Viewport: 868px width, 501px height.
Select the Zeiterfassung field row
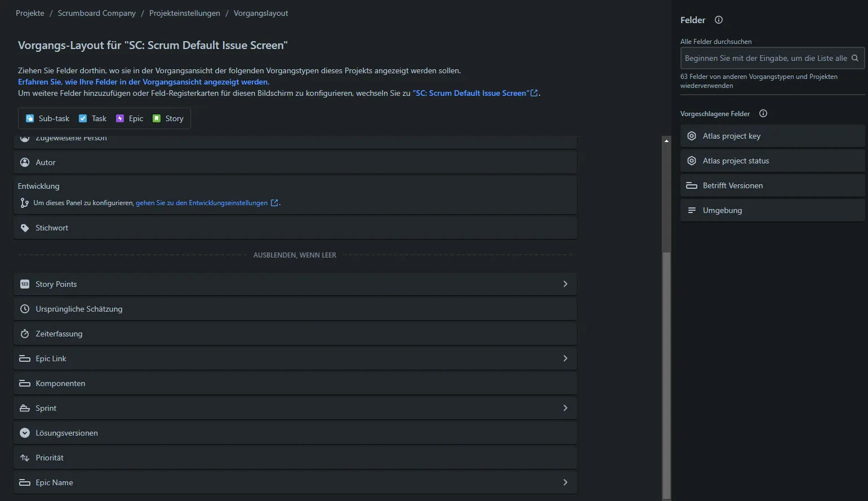point(295,334)
